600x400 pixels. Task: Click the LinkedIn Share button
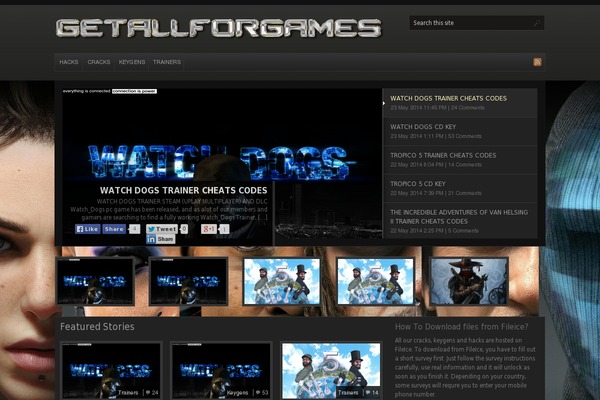coord(162,239)
